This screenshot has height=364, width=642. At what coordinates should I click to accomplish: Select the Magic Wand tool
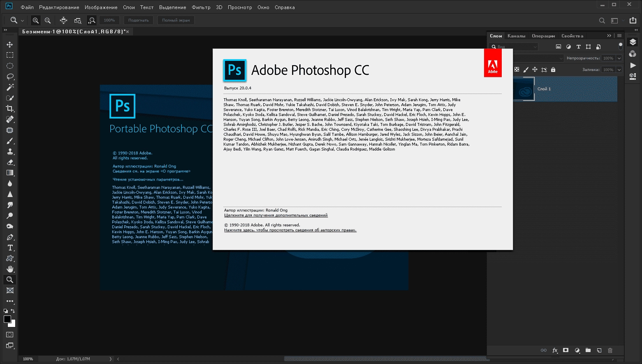10,87
